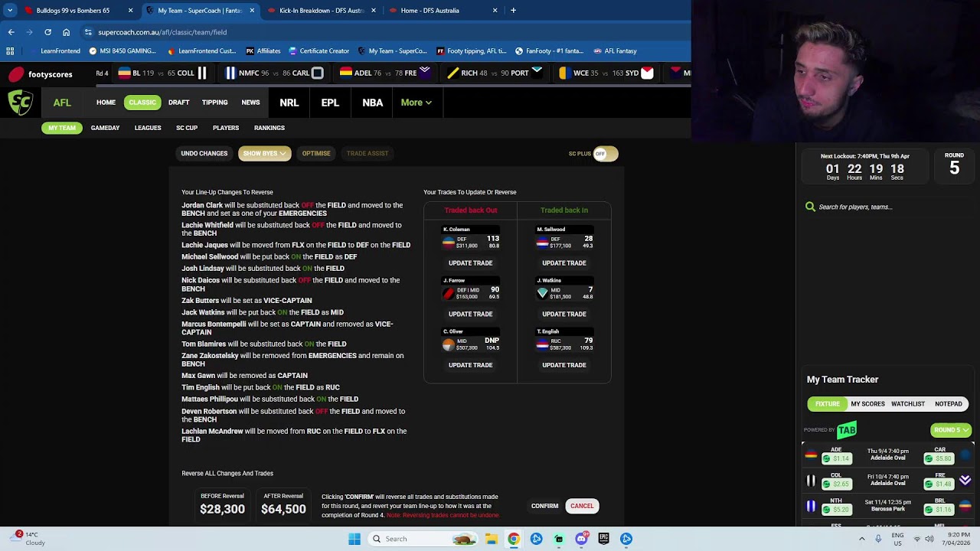Click the Chrome icon in the taskbar
This screenshot has width=980, height=551.
514,539
